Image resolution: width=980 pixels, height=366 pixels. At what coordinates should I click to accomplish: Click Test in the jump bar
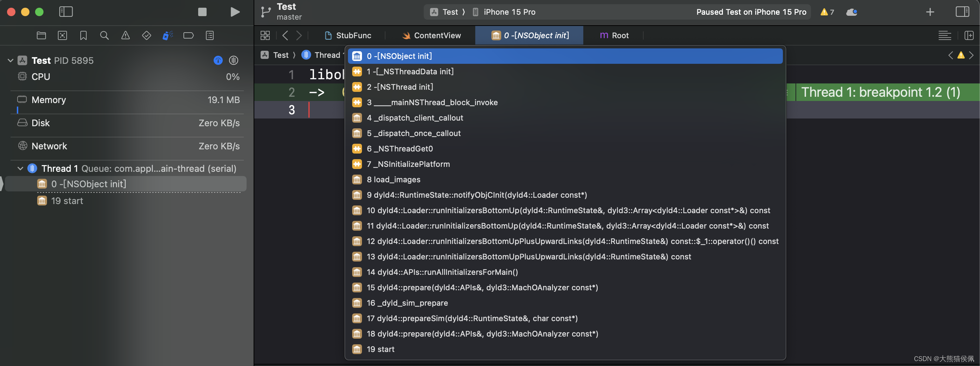(275, 55)
